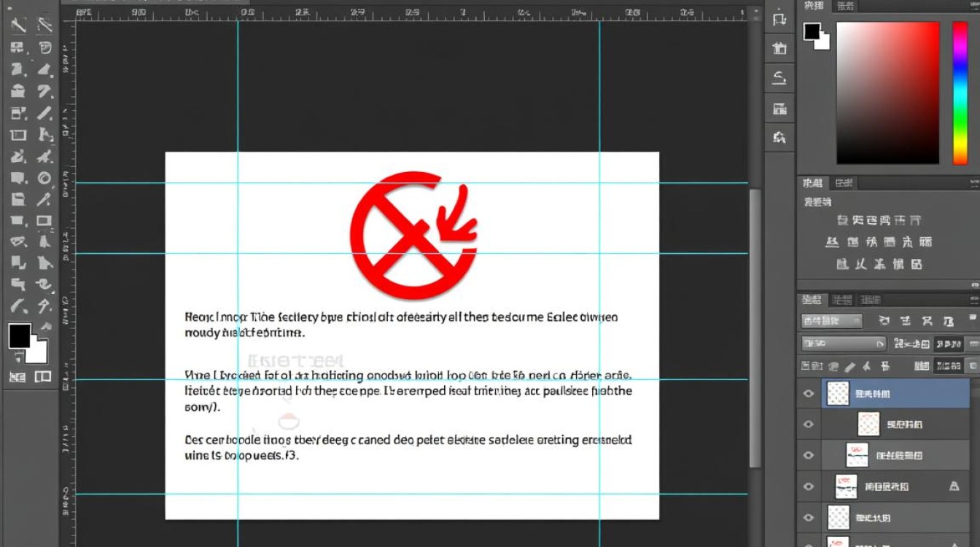Click the first filter icon right of the layer filter dropdown

click(x=884, y=320)
